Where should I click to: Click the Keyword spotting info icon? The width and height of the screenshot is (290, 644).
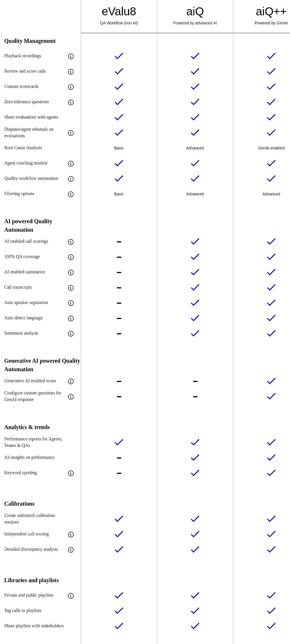coord(71,473)
